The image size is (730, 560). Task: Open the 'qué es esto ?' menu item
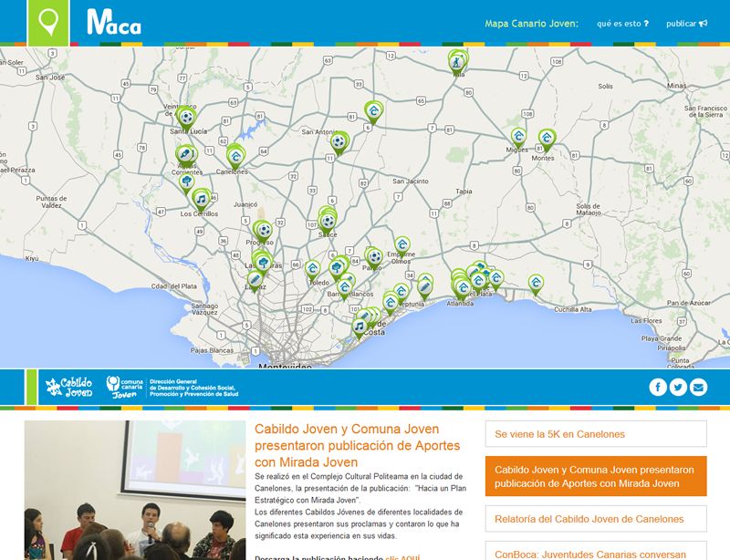pyautogui.click(x=622, y=24)
